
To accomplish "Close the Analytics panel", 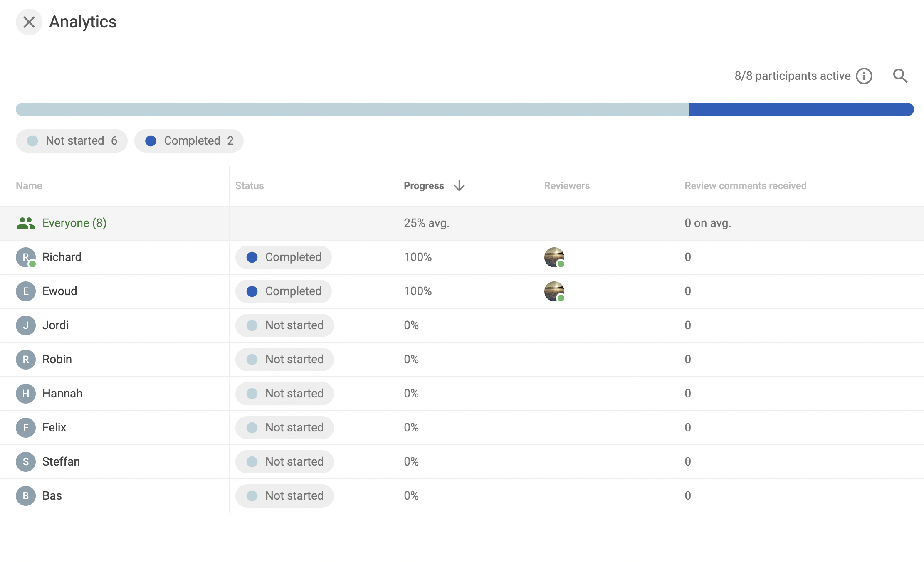I will point(29,22).
